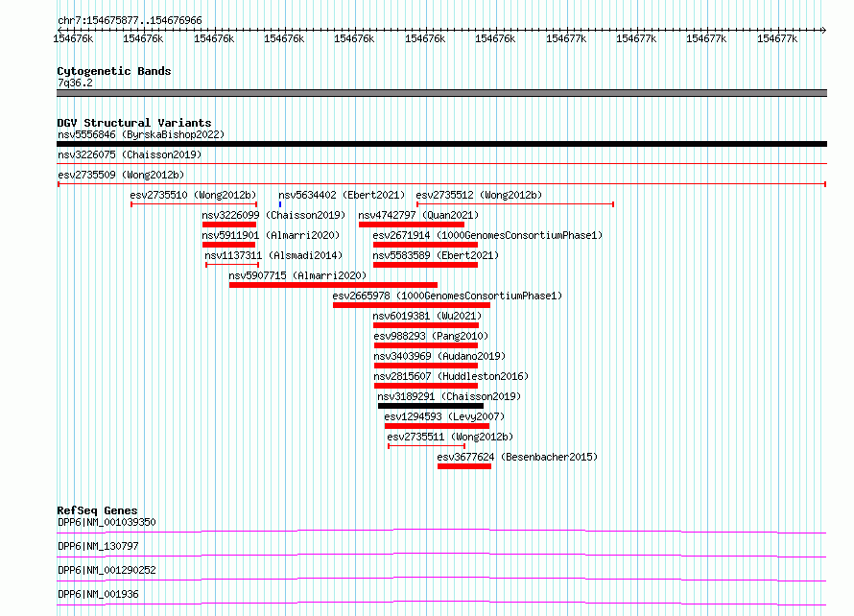The image size is (854, 616).
Task: Click the nsv5556846 (ByrskaBishop2022) label
Action: coord(141,134)
